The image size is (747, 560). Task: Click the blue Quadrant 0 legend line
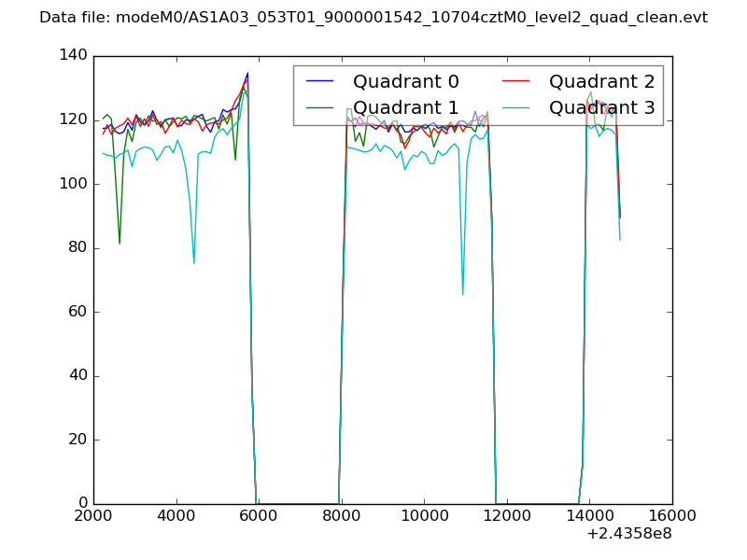pos(322,83)
